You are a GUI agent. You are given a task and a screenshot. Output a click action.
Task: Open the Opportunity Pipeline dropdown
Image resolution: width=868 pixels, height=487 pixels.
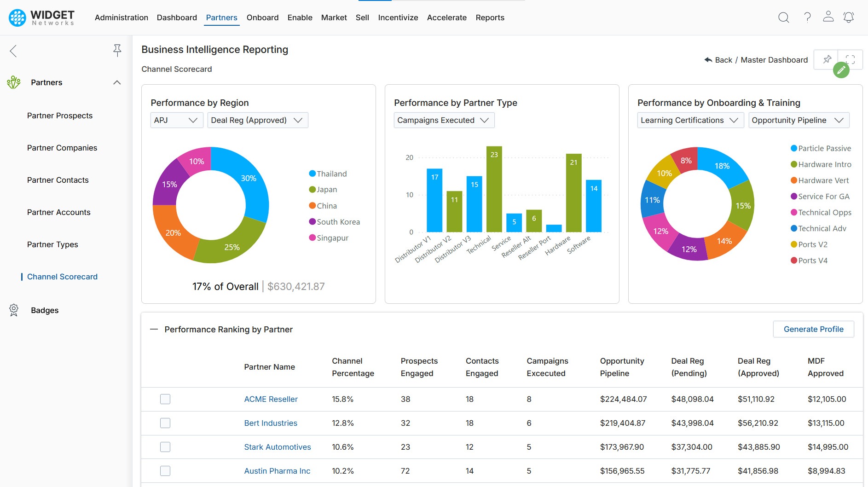tap(799, 120)
